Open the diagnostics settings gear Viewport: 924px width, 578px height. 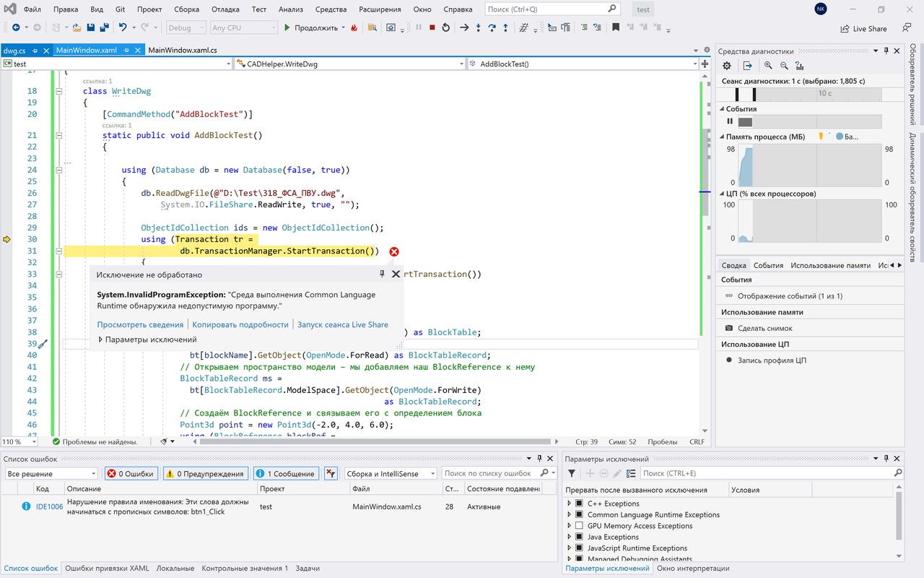[x=727, y=66]
